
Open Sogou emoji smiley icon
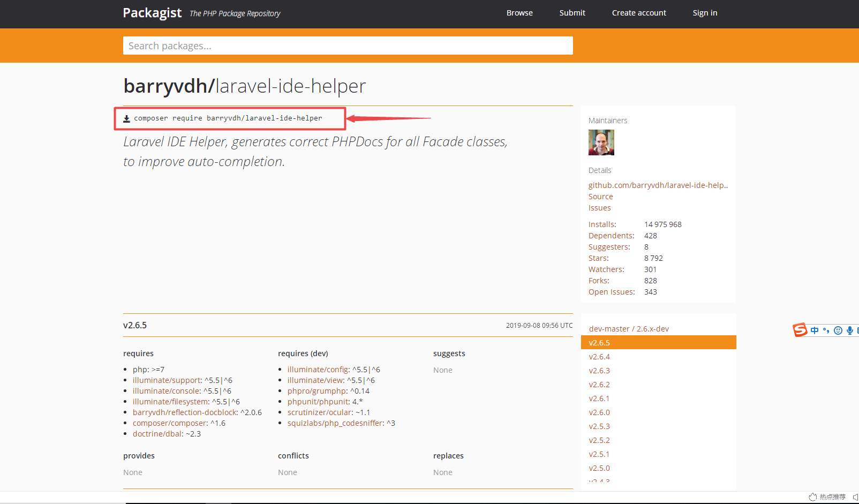click(x=838, y=330)
